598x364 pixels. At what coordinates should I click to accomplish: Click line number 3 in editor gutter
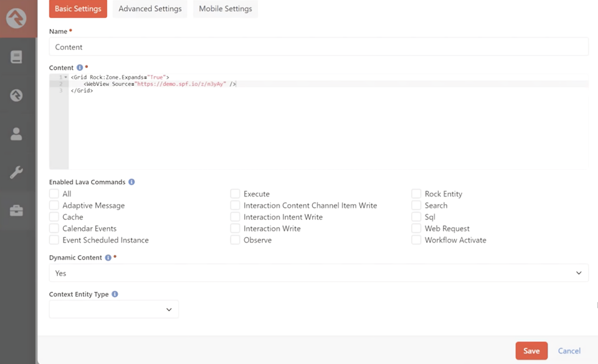click(x=60, y=91)
